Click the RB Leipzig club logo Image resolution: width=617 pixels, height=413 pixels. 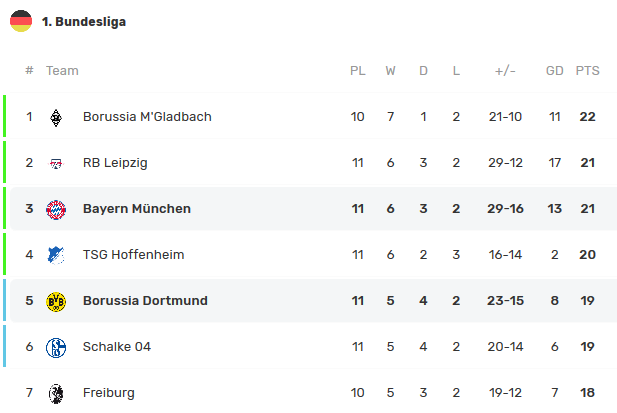tap(56, 163)
